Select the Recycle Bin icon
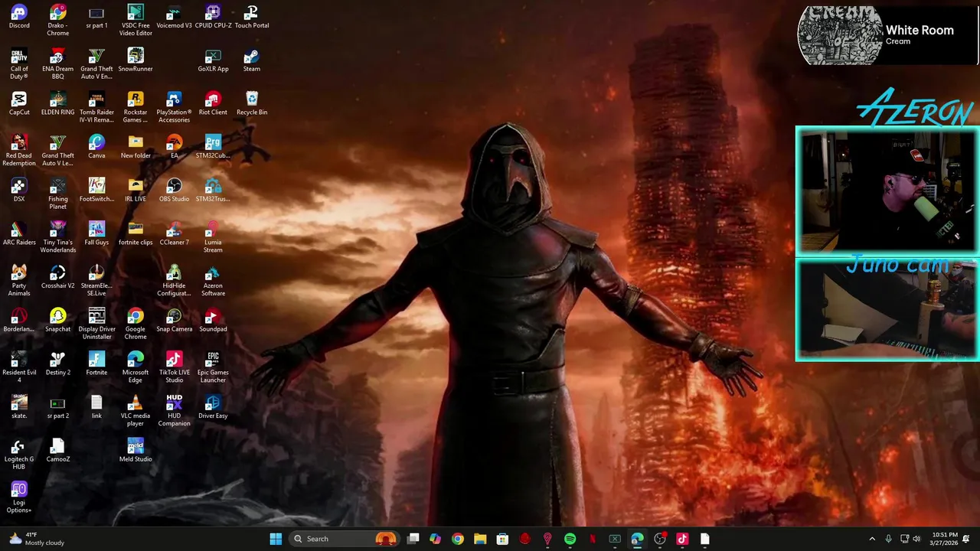The width and height of the screenshot is (980, 551). 252,104
